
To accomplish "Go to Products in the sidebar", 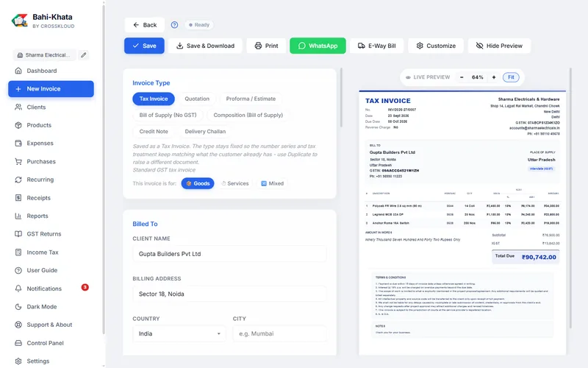I will (x=51, y=125).
